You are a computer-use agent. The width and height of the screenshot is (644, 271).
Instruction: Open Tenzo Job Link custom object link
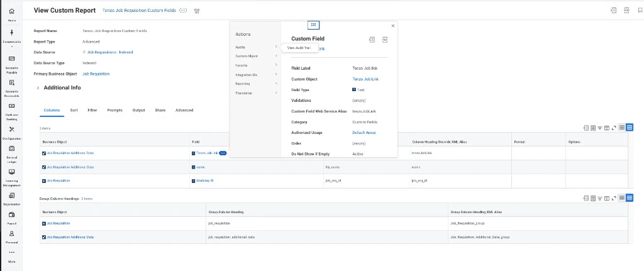click(x=365, y=79)
